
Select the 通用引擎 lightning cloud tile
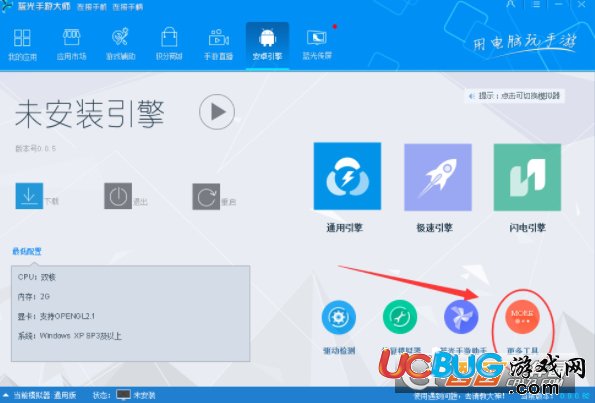coord(347,176)
